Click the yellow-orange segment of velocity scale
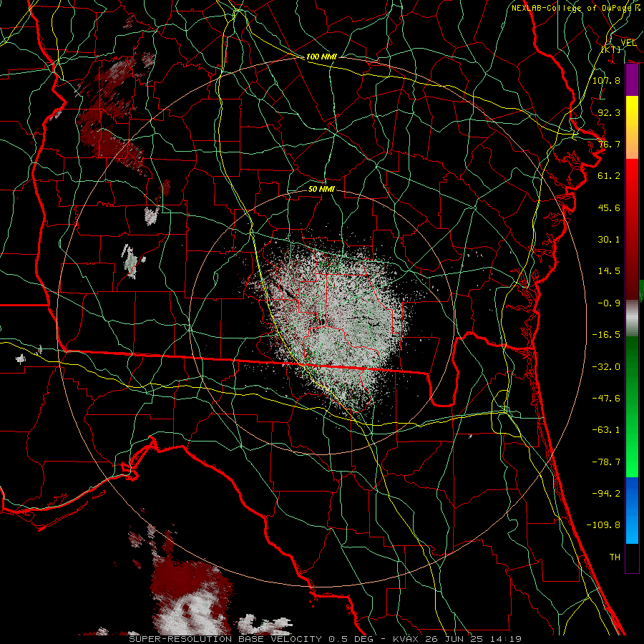The image size is (644, 644). (x=632, y=127)
